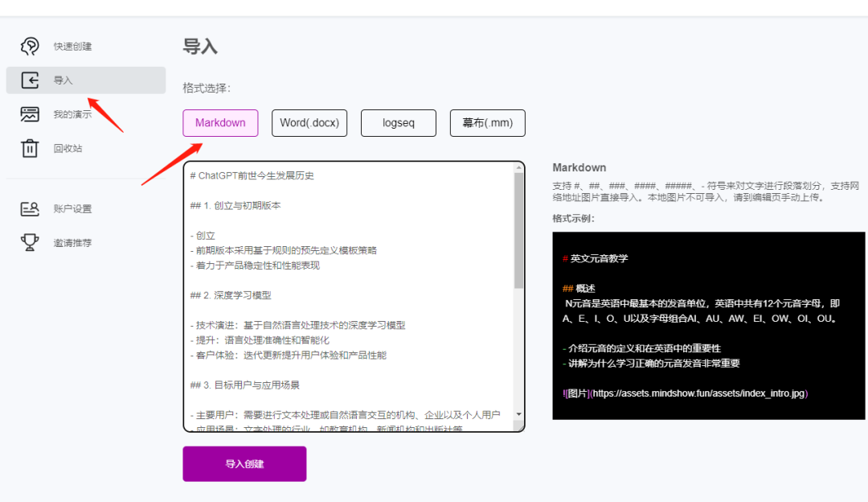This screenshot has width=868, height=502.
Task: Click the 回收站 trash can icon
Action: click(x=31, y=148)
